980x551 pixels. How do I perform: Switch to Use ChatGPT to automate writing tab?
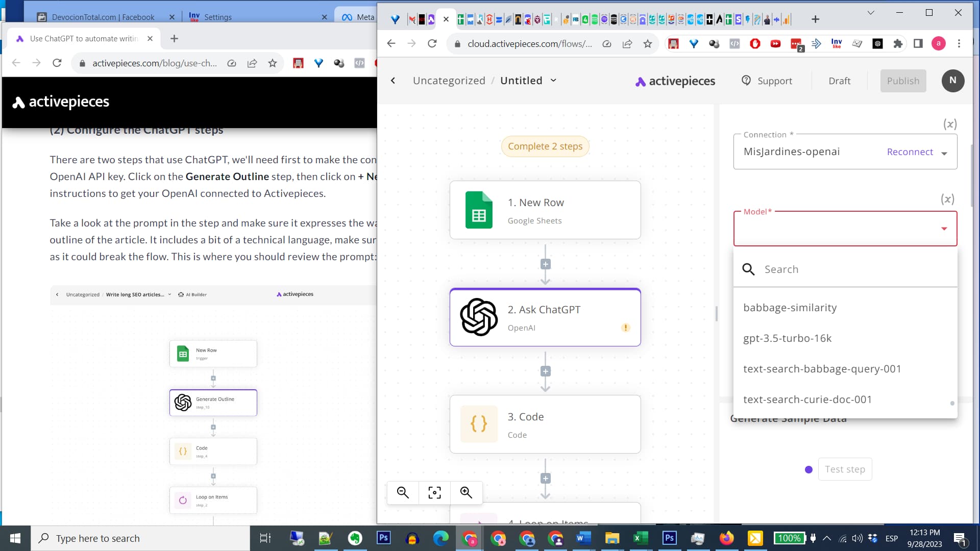[x=84, y=39]
